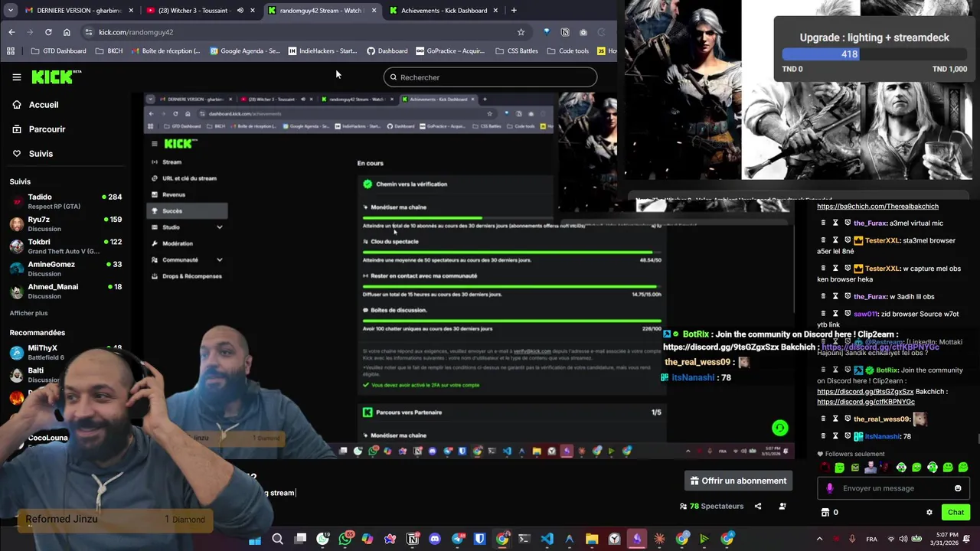The height and width of the screenshot is (551, 980).
Task: Go back in browser history
Action: (11, 32)
